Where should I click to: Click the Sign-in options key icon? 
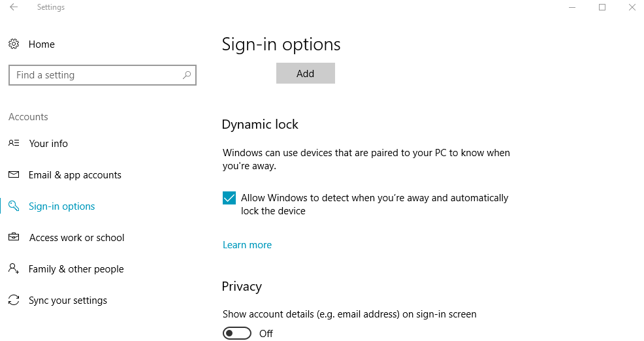pos(14,206)
